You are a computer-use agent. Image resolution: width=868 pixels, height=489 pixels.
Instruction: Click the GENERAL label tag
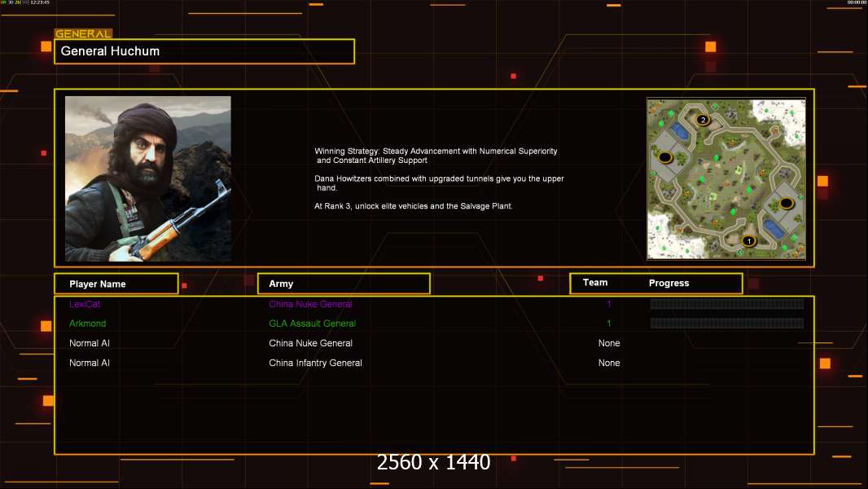[x=83, y=34]
